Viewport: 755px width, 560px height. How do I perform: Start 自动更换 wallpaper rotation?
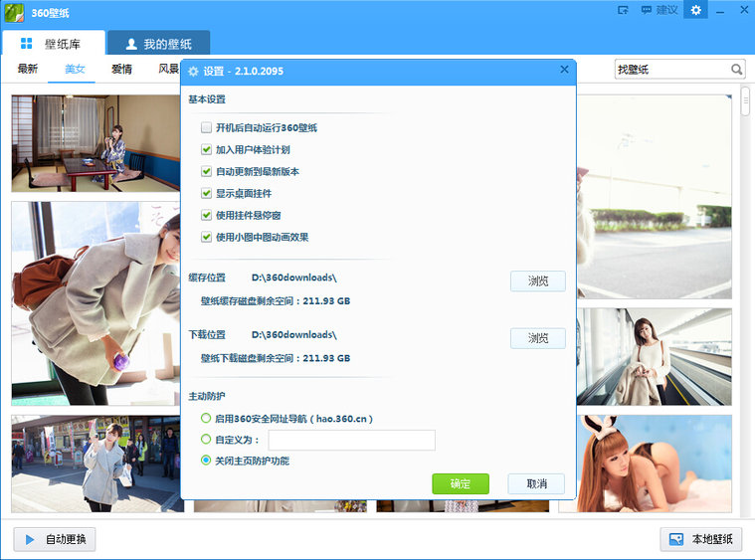[x=55, y=539]
